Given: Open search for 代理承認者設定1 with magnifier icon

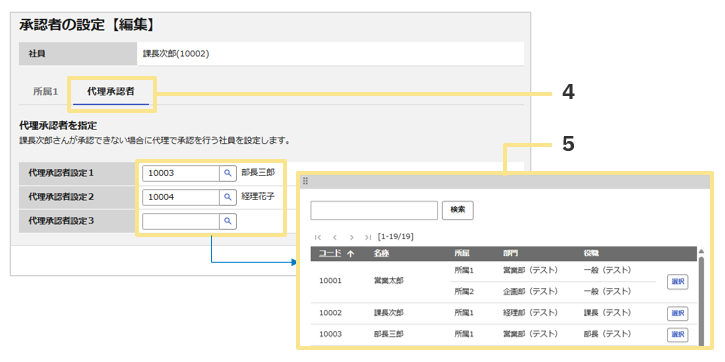Looking at the screenshot, I should click(227, 173).
